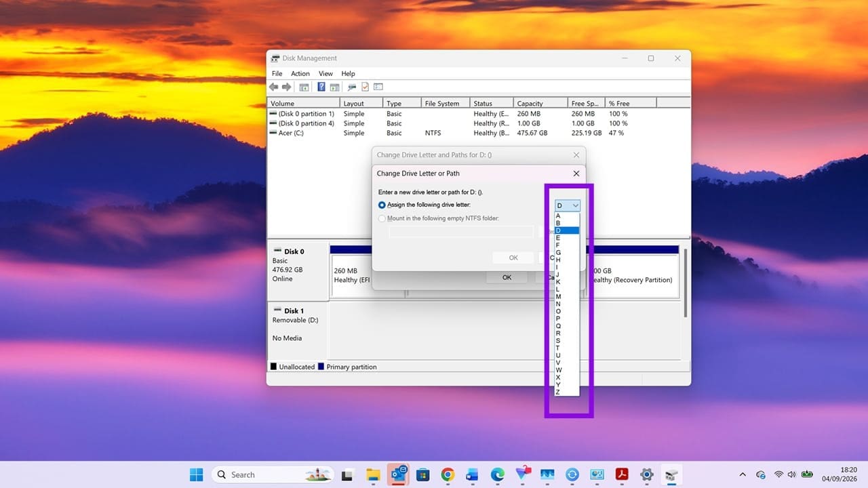This screenshot has width=868, height=488.
Task: Open Outlook from the taskbar
Action: 397,474
